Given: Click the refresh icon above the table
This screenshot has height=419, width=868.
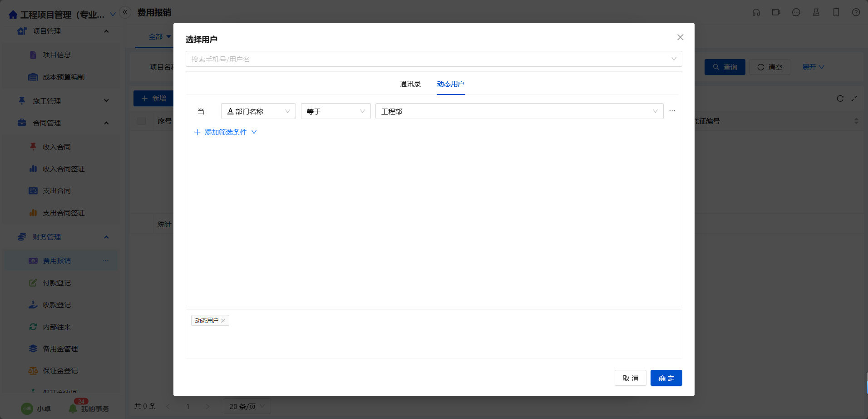Looking at the screenshot, I should tap(840, 99).
